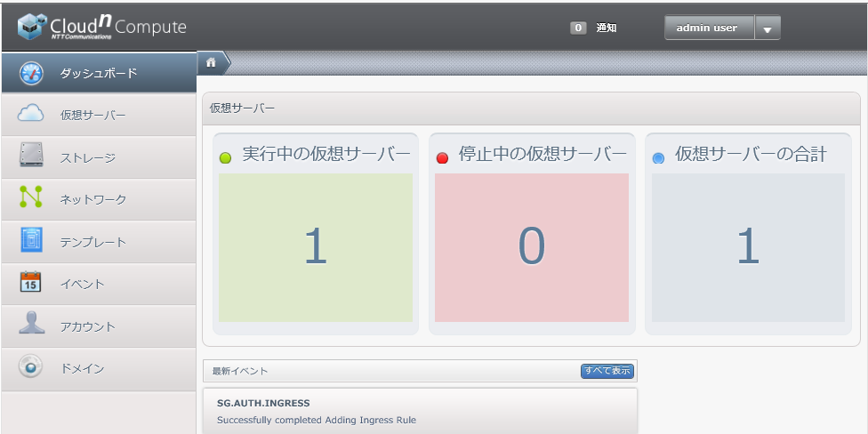This screenshot has width=868, height=434.
Task: Click the green network nodes icon
Action: click(31, 198)
